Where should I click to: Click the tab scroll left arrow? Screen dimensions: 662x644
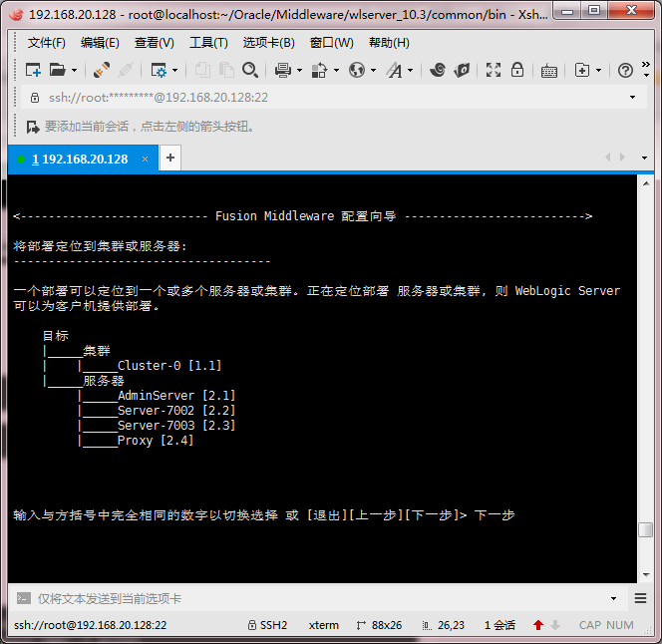(607, 158)
